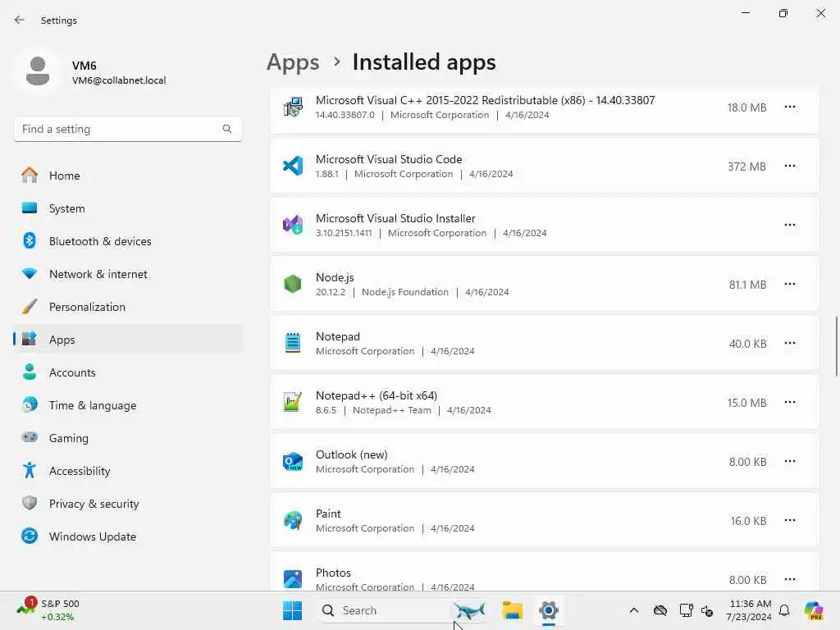This screenshot has height=630, width=840.
Task: Click the Outlook (new) app name
Action: click(351, 454)
